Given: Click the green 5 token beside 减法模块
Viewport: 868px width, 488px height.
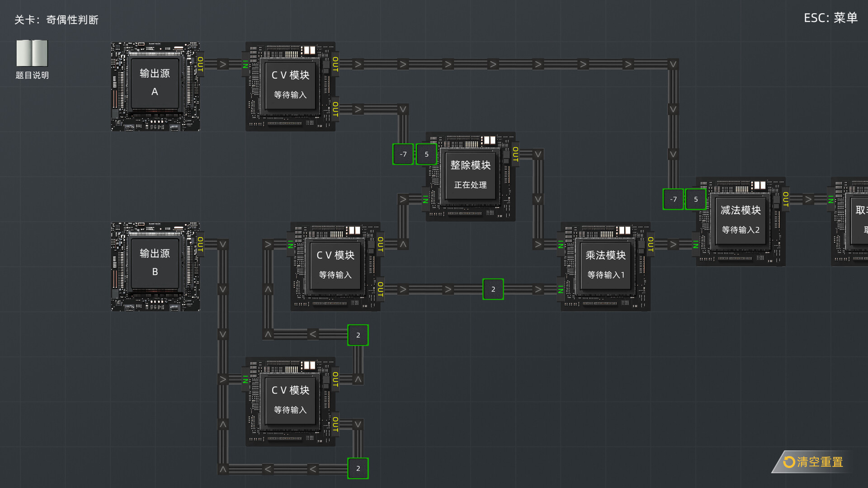Looking at the screenshot, I should (x=695, y=199).
